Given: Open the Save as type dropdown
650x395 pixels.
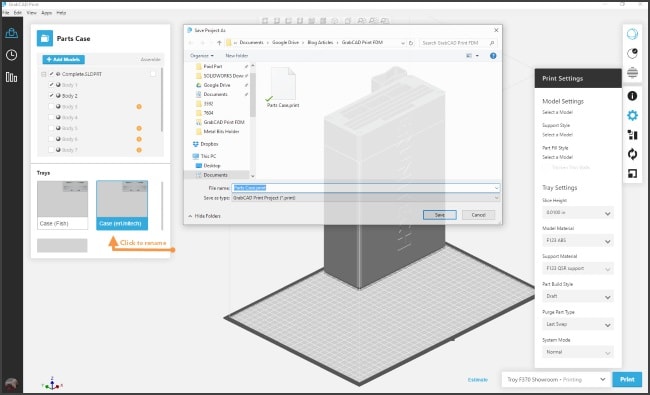Looking at the screenshot, I should 365,198.
